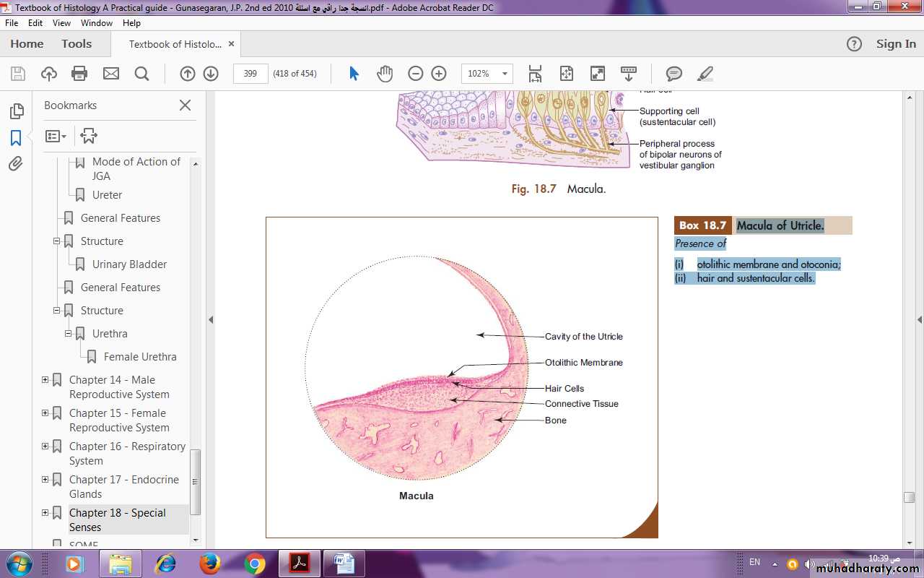Open the Attachments paperclip panel
The height and width of the screenshot is (578, 924).
(x=16, y=164)
